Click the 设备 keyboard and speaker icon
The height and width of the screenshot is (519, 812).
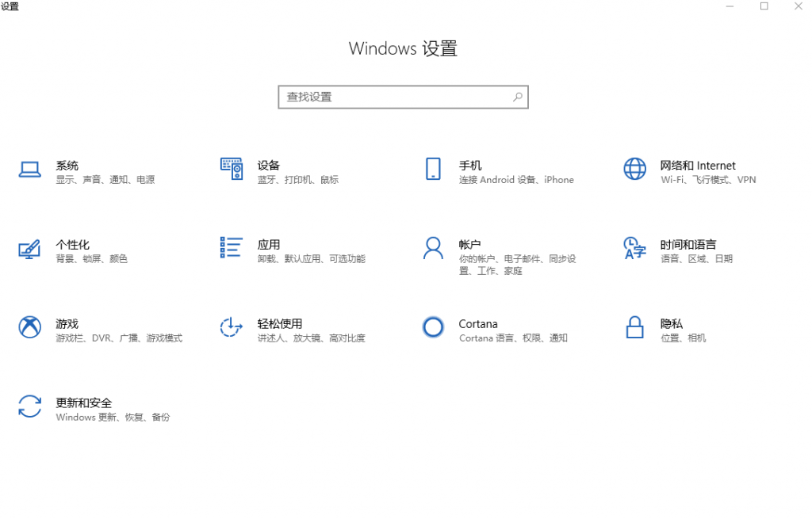pyautogui.click(x=232, y=169)
